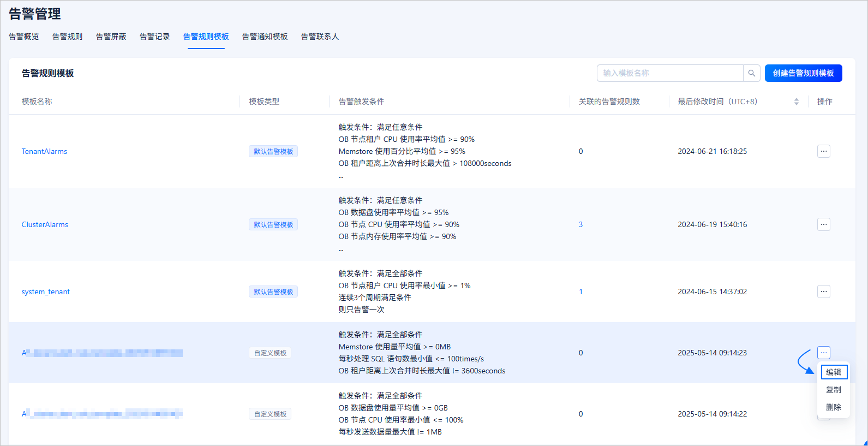Click the highlighted ellipsis above the edit menu
This screenshot has width=868, height=446.
[x=823, y=353]
